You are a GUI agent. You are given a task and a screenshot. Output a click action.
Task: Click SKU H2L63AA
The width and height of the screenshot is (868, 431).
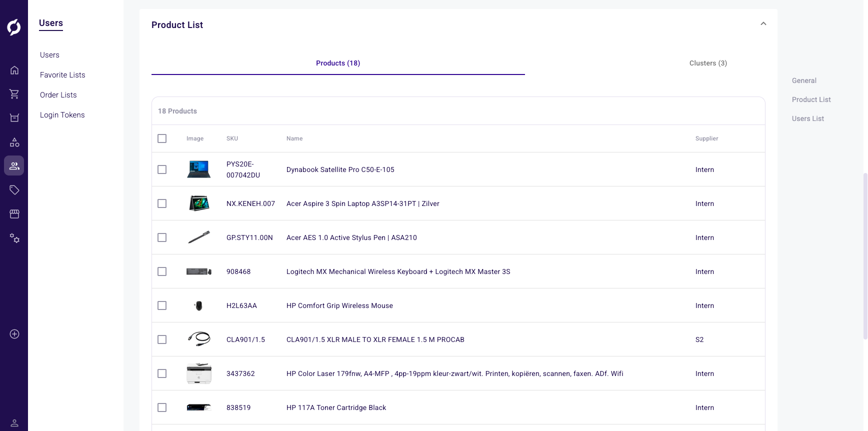pos(241,305)
